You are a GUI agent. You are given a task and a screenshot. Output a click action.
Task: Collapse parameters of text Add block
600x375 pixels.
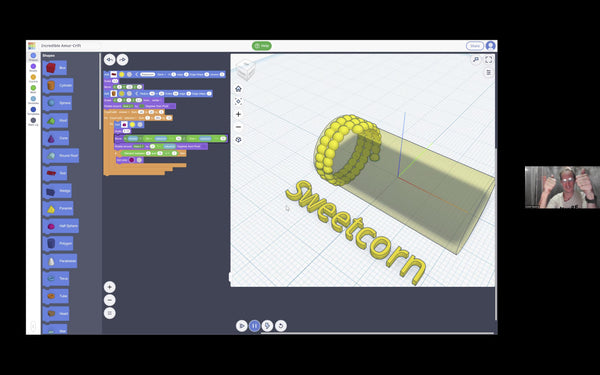click(x=137, y=74)
